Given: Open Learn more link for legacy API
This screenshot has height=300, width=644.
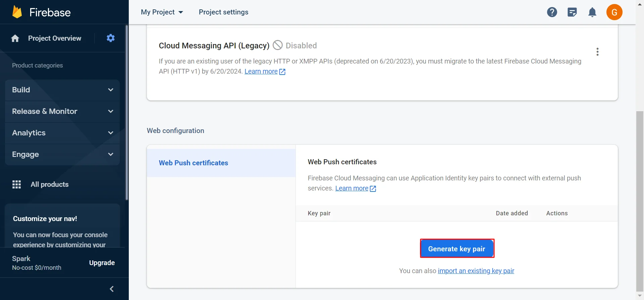Looking at the screenshot, I should (261, 71).
